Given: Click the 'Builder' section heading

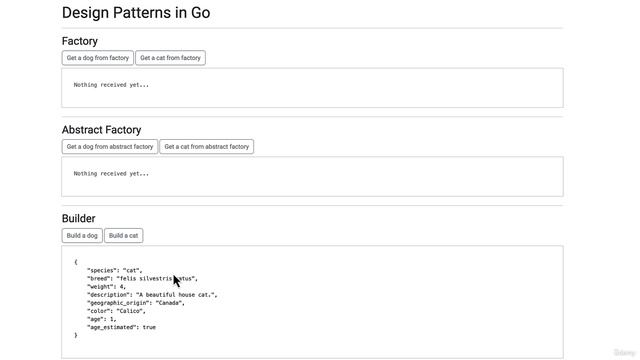Looking at the screenshot, I should click(78, 218).
